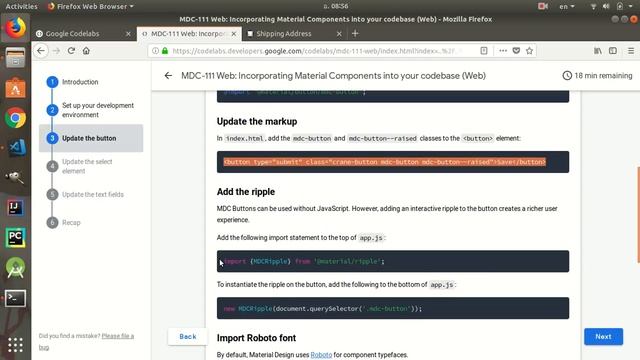Click the highlighted button markup code block
Screen dimensions: 640x360
(x=393, y=162)
